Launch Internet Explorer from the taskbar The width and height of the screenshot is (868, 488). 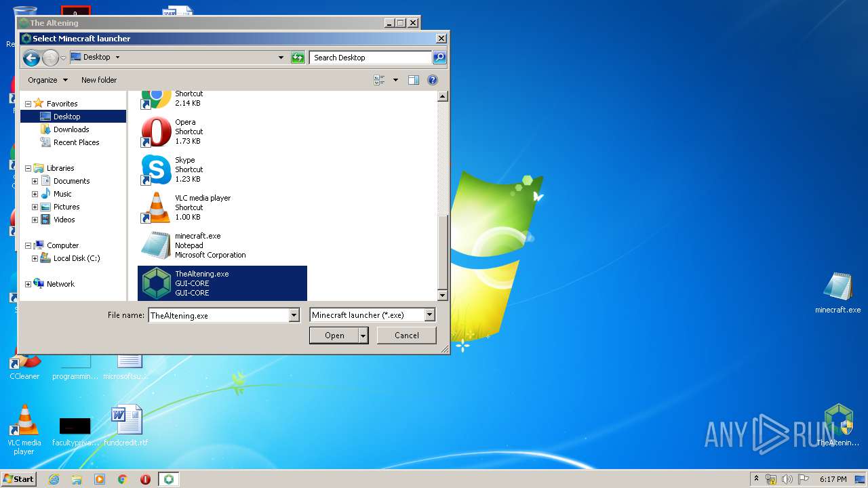pos(54,479)
